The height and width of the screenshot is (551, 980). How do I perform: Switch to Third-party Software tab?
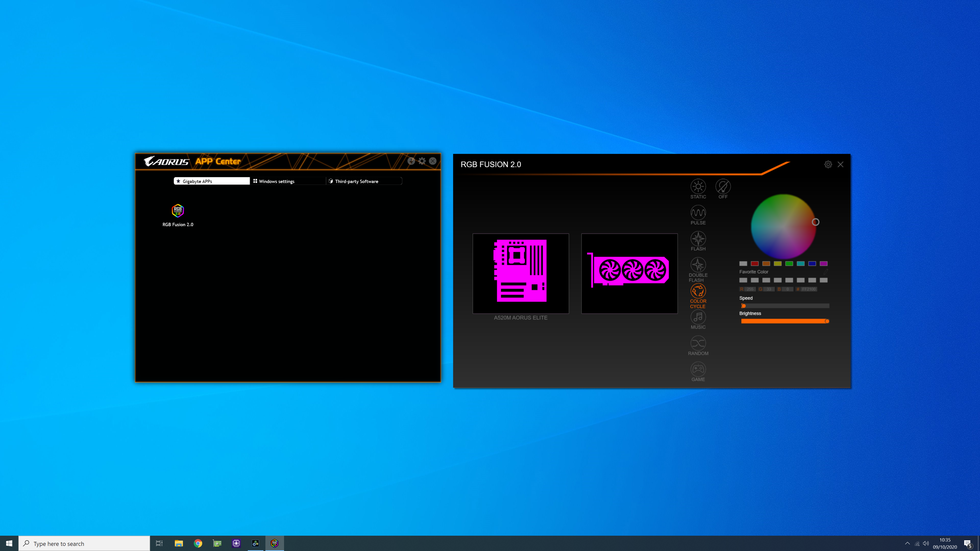click(x=364, y=181)
